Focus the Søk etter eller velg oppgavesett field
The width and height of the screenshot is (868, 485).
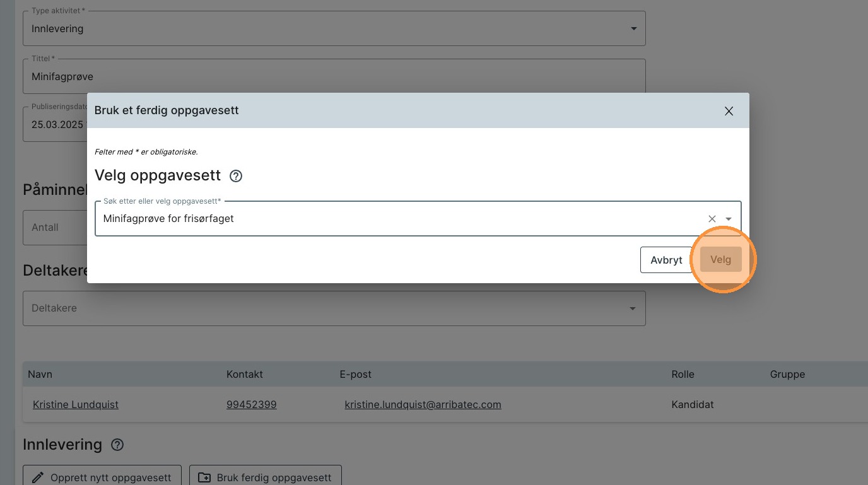click(397, 219)
